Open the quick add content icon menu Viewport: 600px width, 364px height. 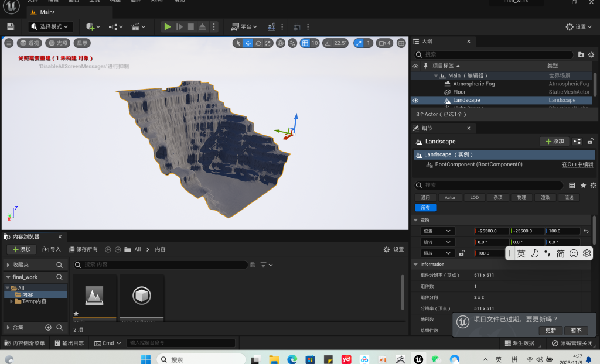tap(93, 27)
